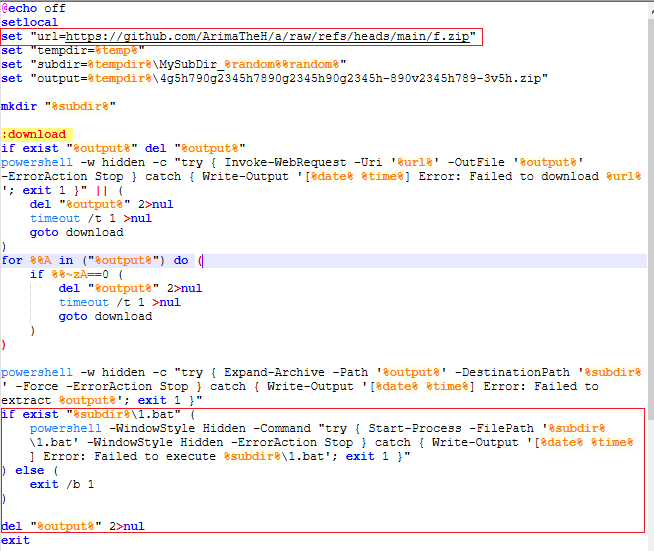The image size is (654, 551).
Task: Place cursor on 'set "tempdir=%temp%"' line
Action: point(73,50)
